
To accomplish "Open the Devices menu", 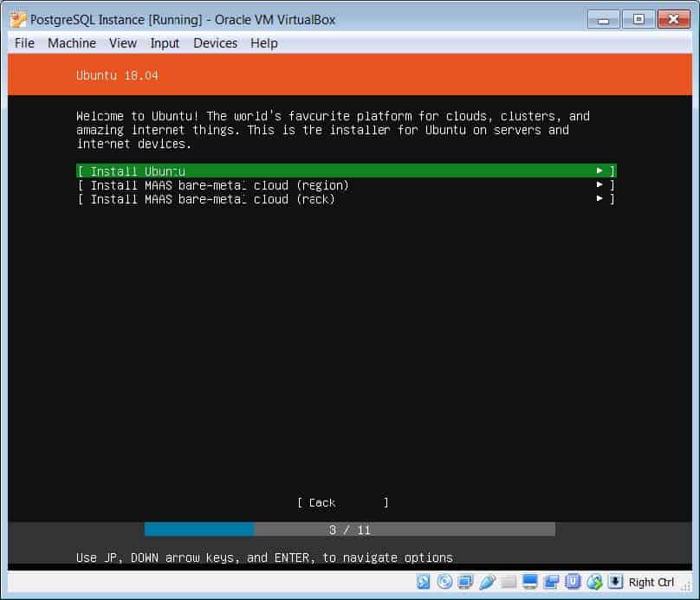I will pyautogui.click(x=215, y=43).
